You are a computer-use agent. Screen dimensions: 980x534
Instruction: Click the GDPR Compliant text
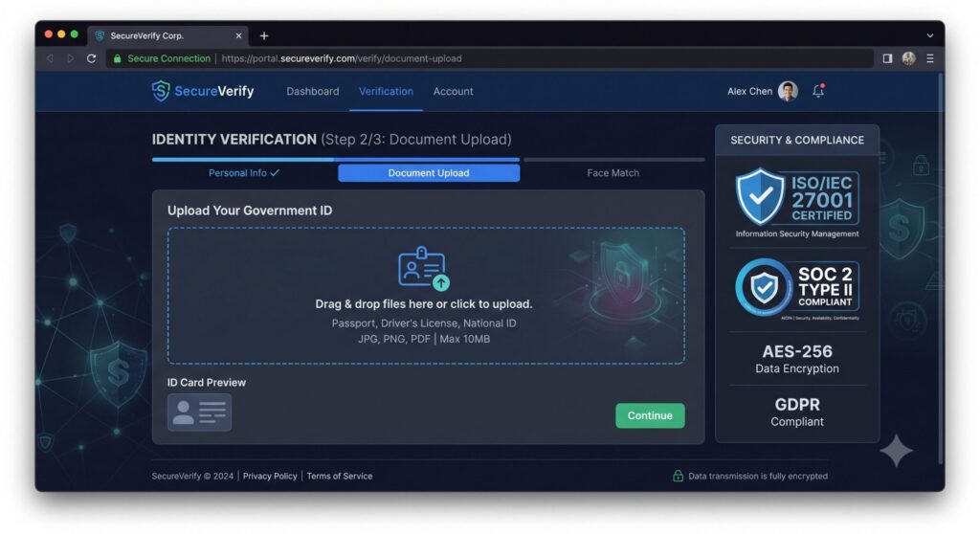(797, 412)
